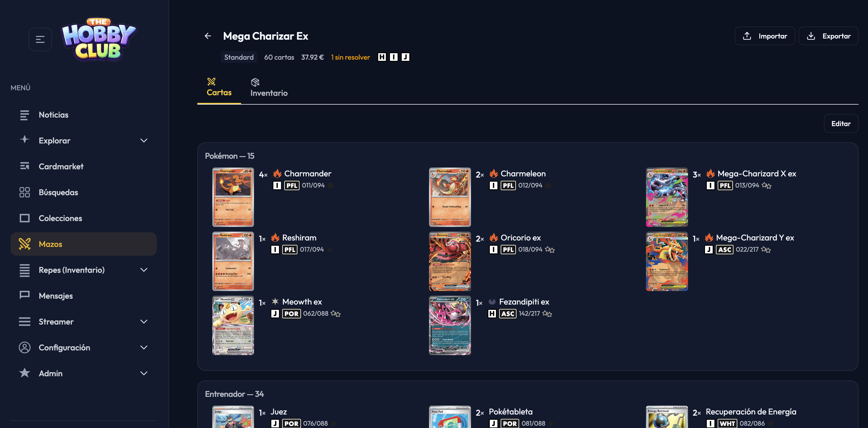Viewport: 868px width, 428px height.
Task: Click the '1 sin resolver' warning link
Action: coord(350,57)
